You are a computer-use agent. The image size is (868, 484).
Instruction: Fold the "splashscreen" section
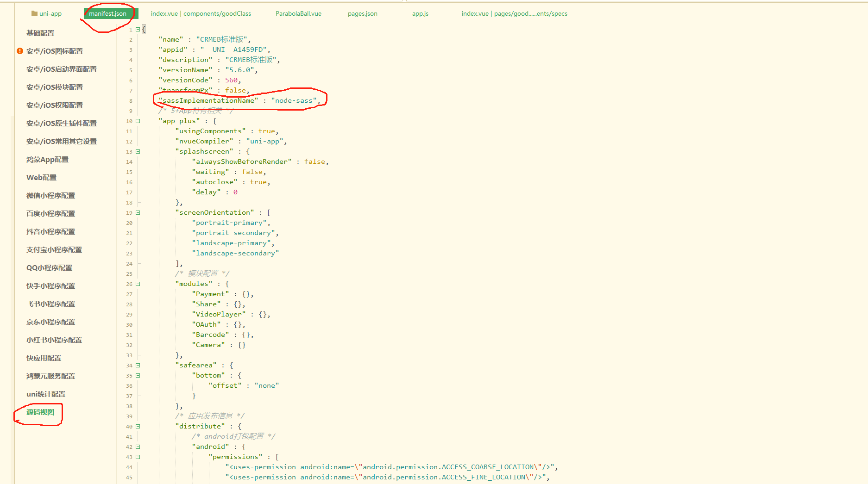pyautogui.click(x=138, y=151)
